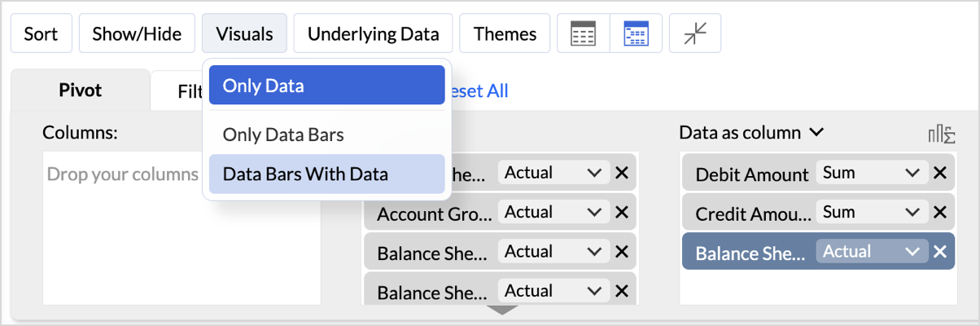The image size is (980, 326).
Task: Click the collapse arrows icon
Action: [695, 34]
